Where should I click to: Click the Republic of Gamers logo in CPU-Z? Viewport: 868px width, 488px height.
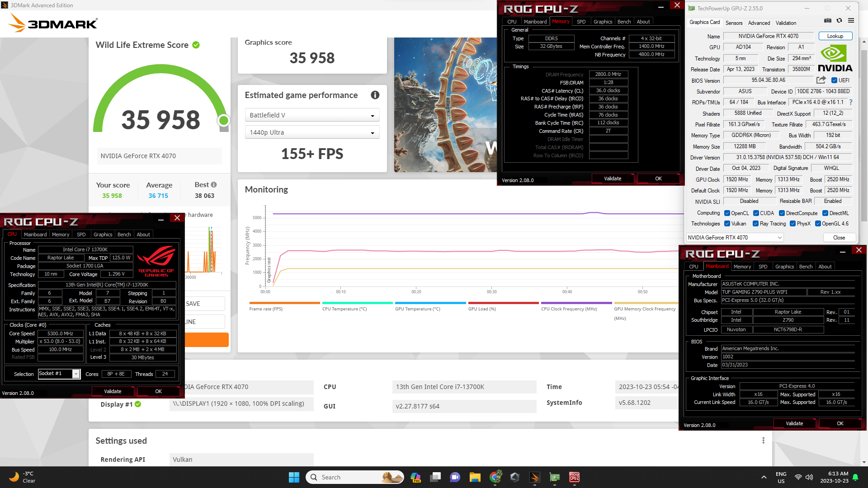click(x=156, y=261)
